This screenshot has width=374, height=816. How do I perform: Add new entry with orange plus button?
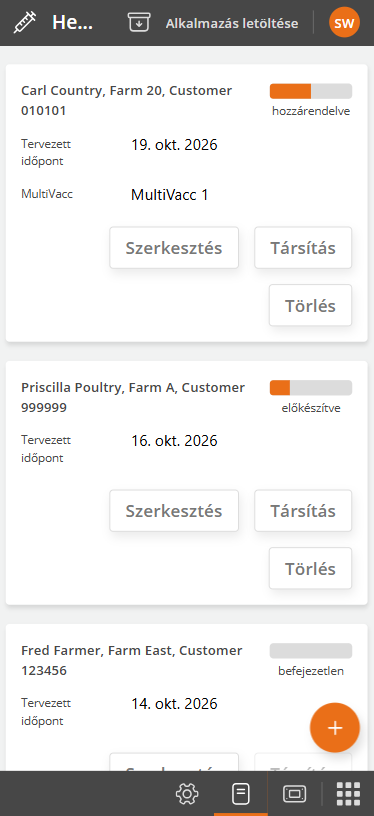coord(335,728)
